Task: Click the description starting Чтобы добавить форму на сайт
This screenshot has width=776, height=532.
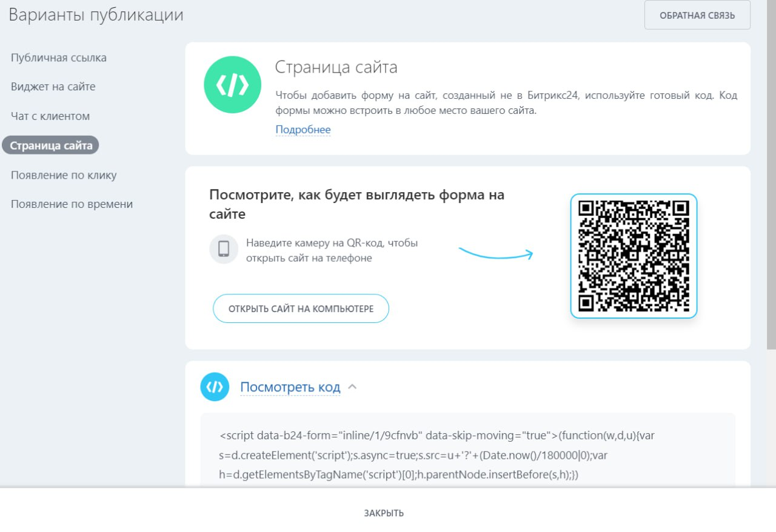Action: click(x=506, y=103)
